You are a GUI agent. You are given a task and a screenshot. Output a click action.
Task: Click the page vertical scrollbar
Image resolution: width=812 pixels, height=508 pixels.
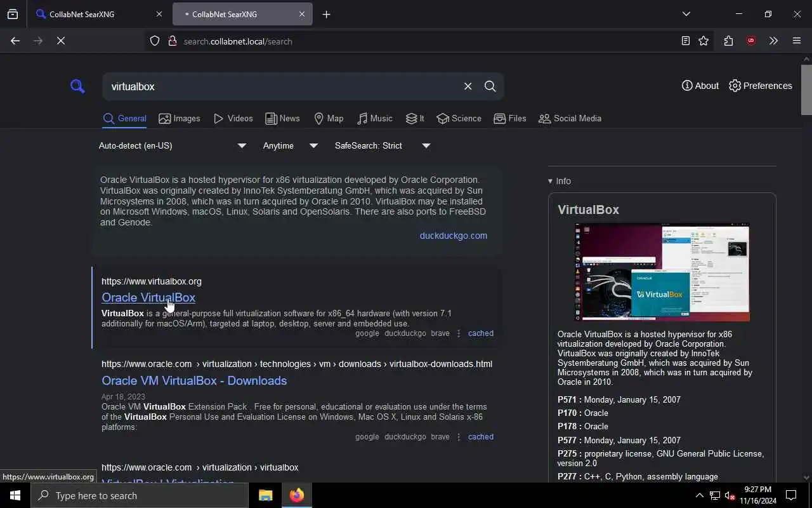click(x=806, y=89)
